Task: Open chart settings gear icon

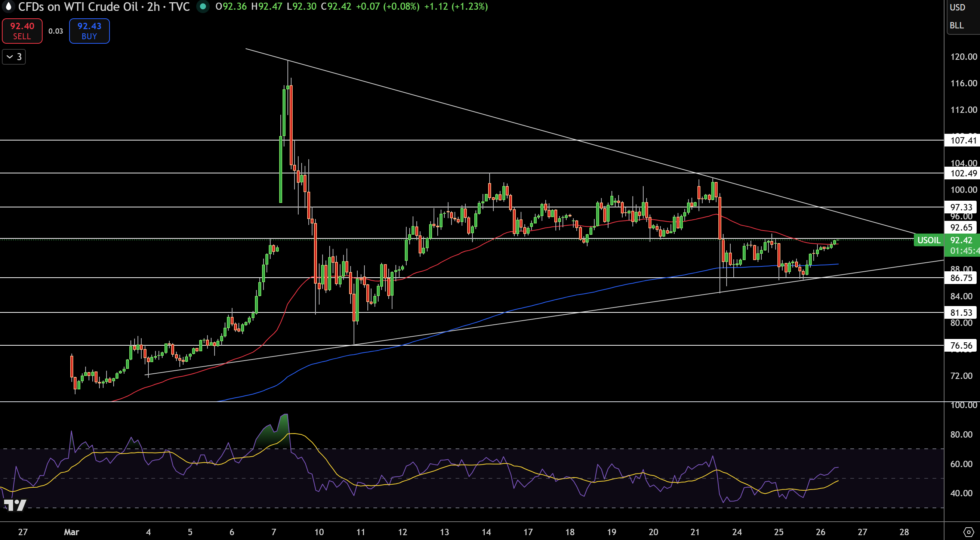Action: point(968,532)
